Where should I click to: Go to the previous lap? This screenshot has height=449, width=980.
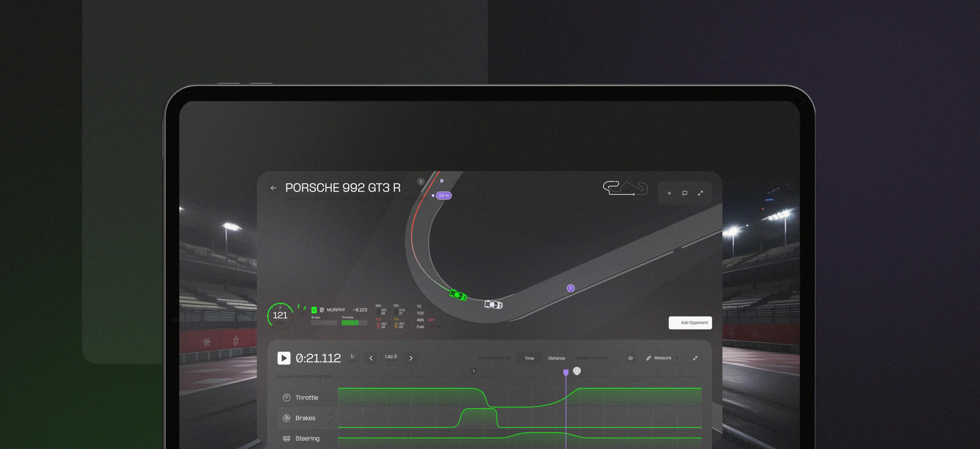371,358
